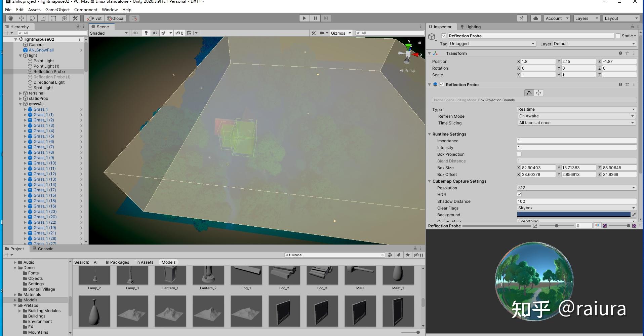Viewport: 644px width, 336px height.
Task: Open the Clear Flags dropdown
Action: 576,208
